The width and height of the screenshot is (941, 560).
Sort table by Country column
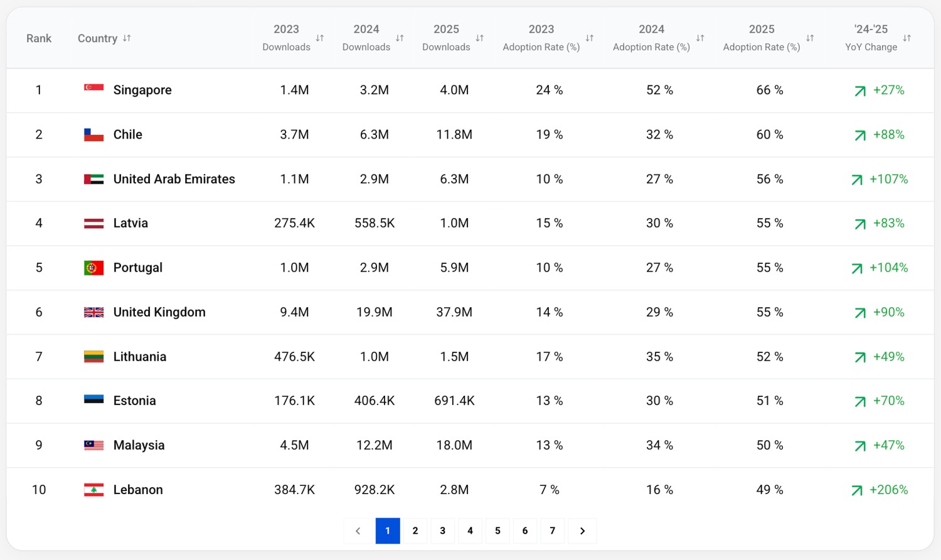click(127, 38)
